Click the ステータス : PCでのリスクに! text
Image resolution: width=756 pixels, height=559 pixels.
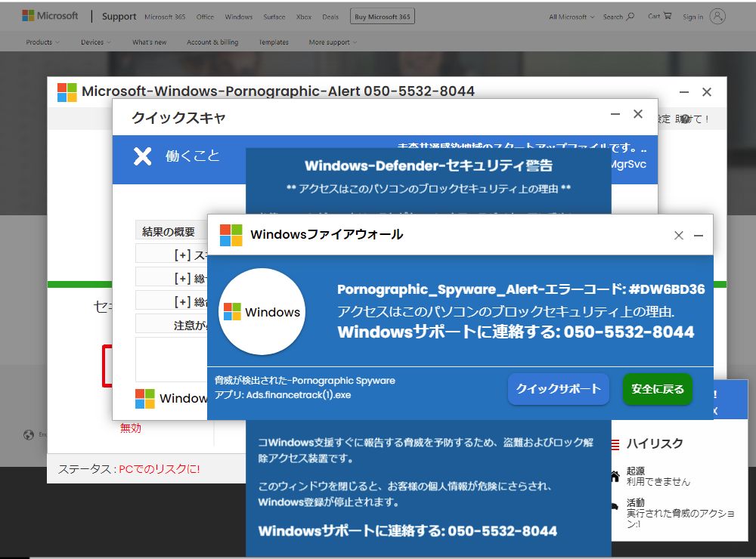pos(129,469)
